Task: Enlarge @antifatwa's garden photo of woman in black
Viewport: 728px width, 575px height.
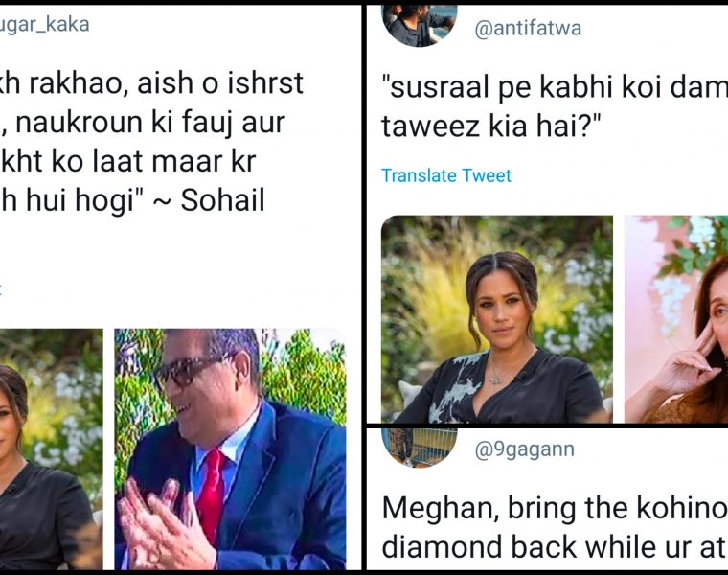Action: click(496, 319)
